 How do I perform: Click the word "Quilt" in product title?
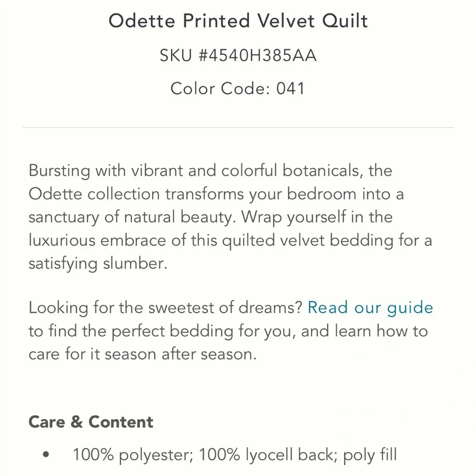click(345, 21)
